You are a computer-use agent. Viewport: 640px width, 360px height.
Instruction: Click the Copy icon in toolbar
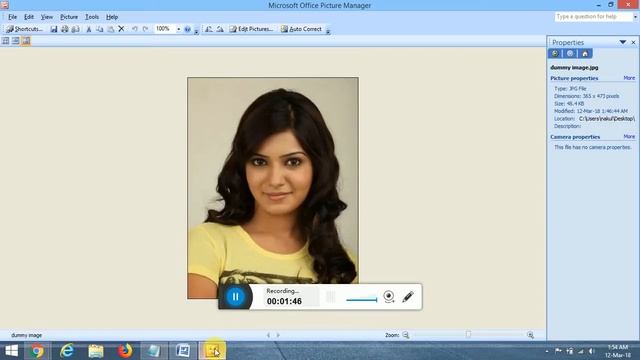click(x=100, y=29)
